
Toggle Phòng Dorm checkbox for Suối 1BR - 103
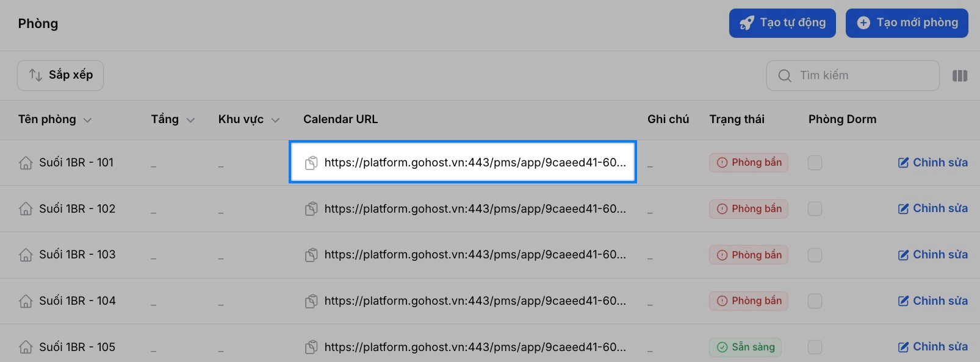815,255
